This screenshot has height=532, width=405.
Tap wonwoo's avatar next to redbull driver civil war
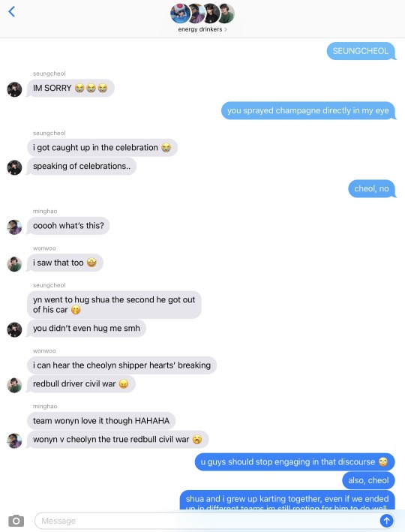pos(14,385)
